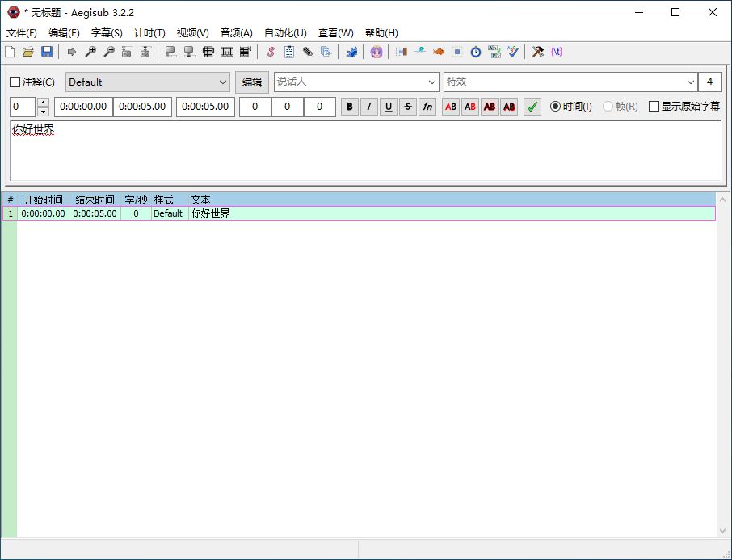Select subtitle line 1 containing 你好世界
This screenshot has width=732, height=560.
[x=210, y=213]
